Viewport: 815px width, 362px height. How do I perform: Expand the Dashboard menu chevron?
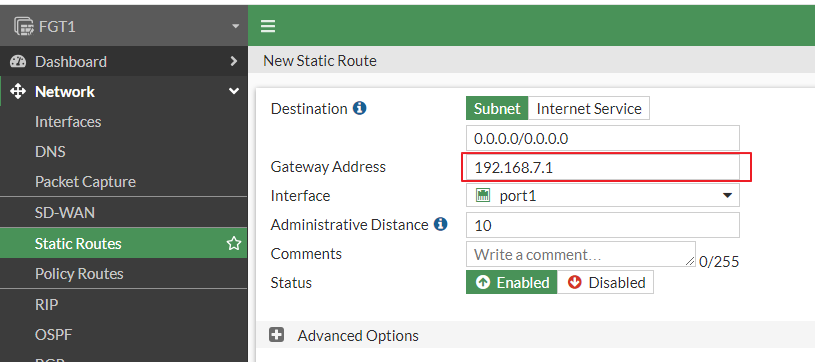pyautogui.click(x=233, y=61)
